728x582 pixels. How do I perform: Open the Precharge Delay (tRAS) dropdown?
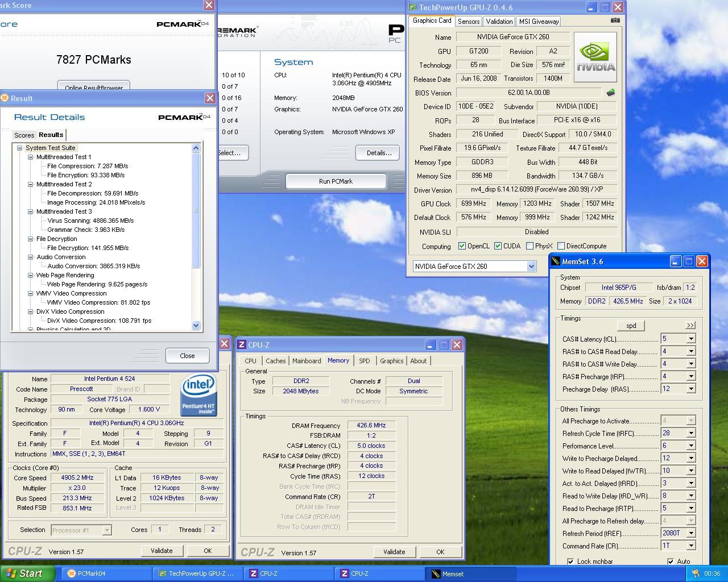pos(691,389)
